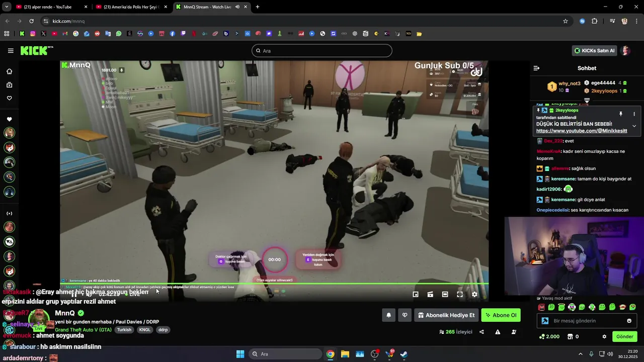Image resolution: width=644 pixels, height=362 pixels.
Task: Click KICKs Satın Al button
Action: pyautogui.click(x=594, y=51)
